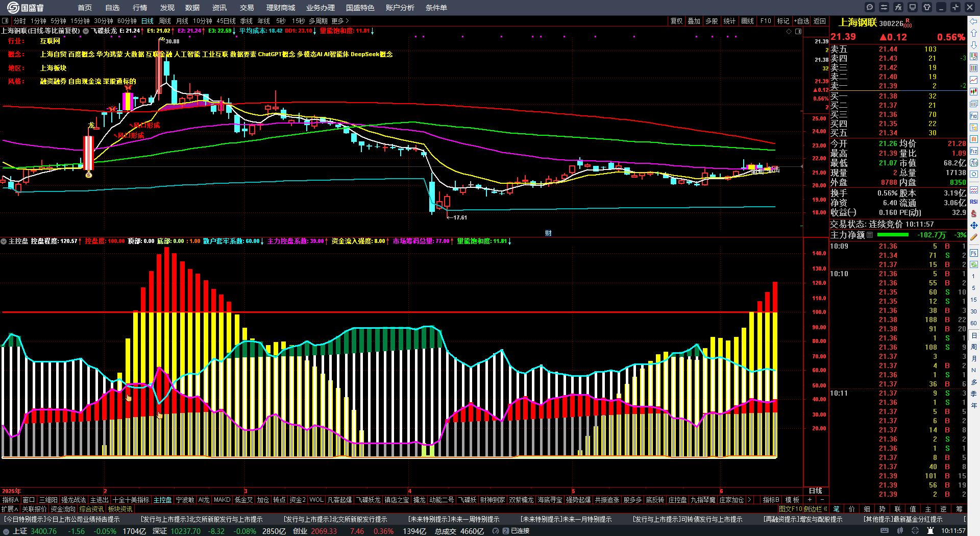Click the down arrow icon in right sidebar
The image size is (980, 536).
974,45
